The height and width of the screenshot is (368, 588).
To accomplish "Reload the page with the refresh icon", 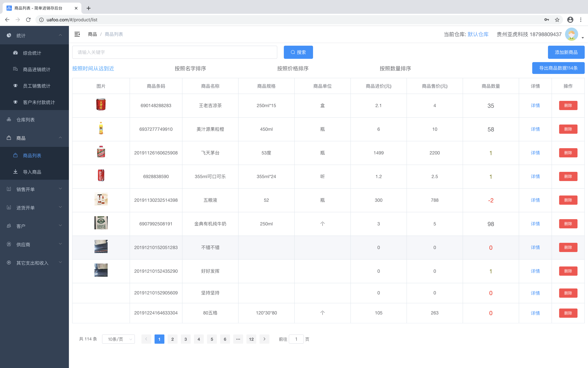I will pos(28,20).
